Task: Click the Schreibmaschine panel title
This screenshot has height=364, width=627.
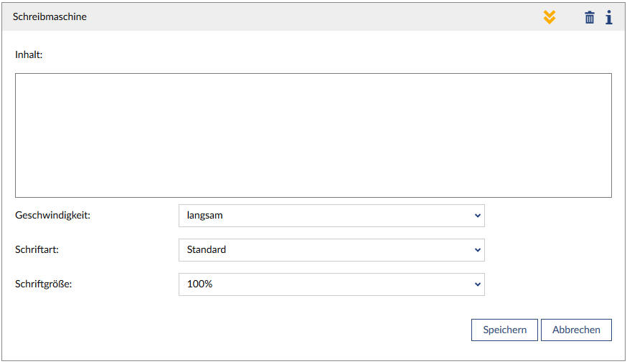Action: point(49,16)
